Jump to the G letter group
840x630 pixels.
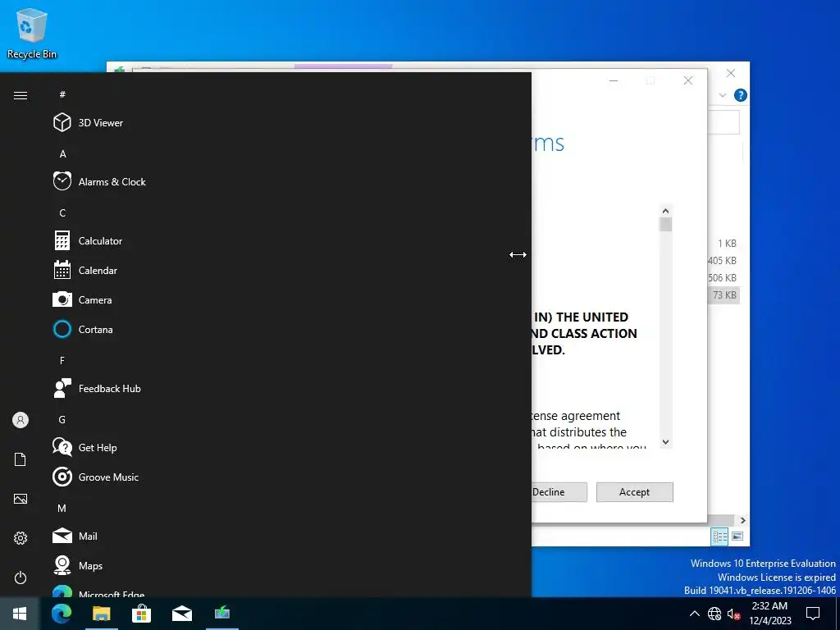click(x=62, y=419)
